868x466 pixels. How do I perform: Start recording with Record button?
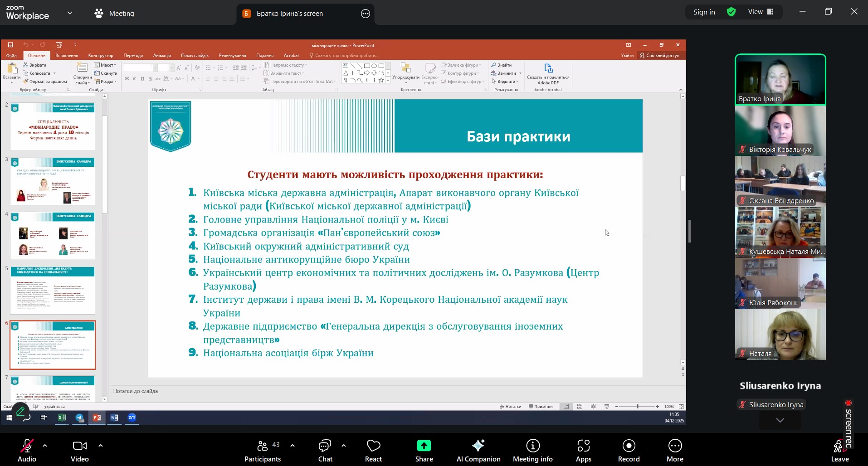click(x=629, y=451)
